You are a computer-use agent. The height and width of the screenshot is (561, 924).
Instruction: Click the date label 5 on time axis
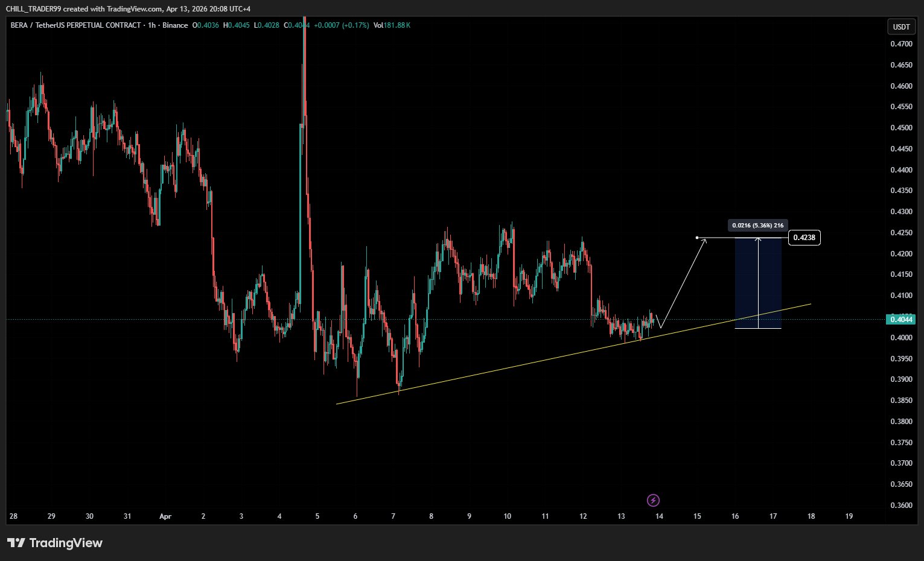[x=317, y=516]
